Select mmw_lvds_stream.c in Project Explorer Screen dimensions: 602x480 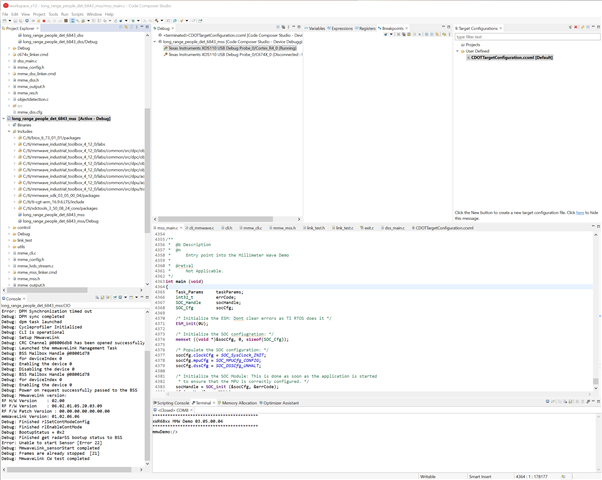pos(33,266)
